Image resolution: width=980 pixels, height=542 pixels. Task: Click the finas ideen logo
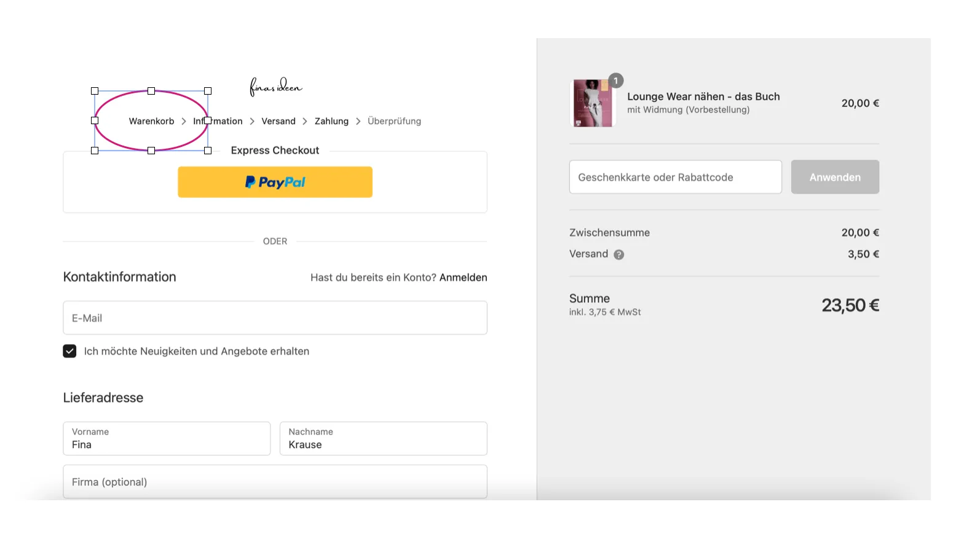tap(275, 87)
